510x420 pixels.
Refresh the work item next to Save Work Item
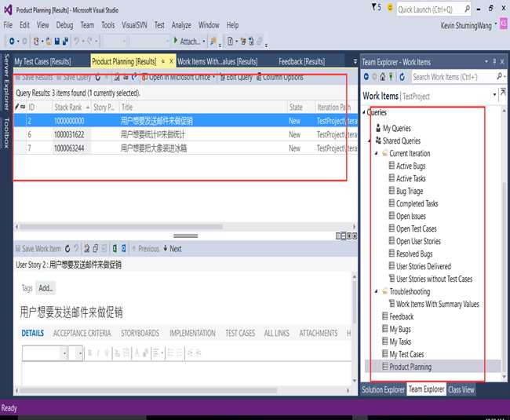[67, 249]
